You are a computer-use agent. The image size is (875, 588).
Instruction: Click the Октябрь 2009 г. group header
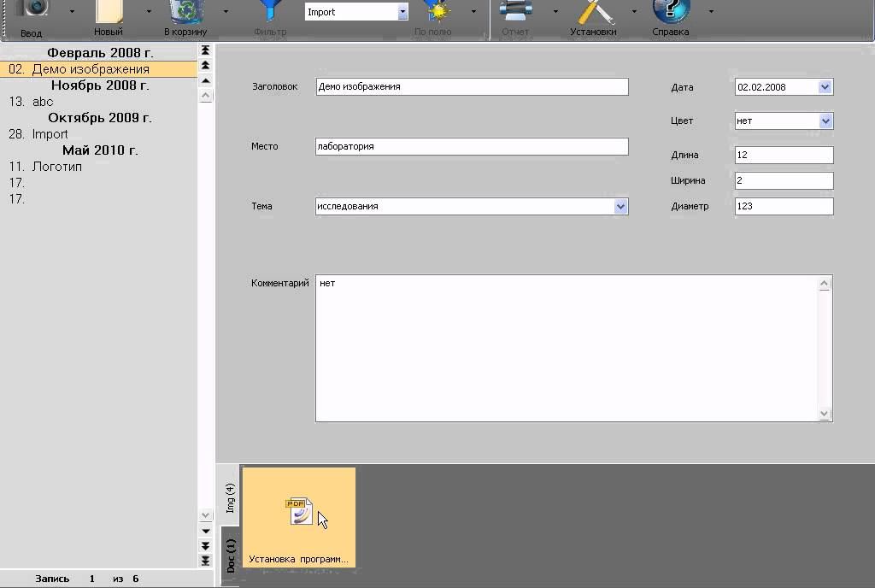100,118
